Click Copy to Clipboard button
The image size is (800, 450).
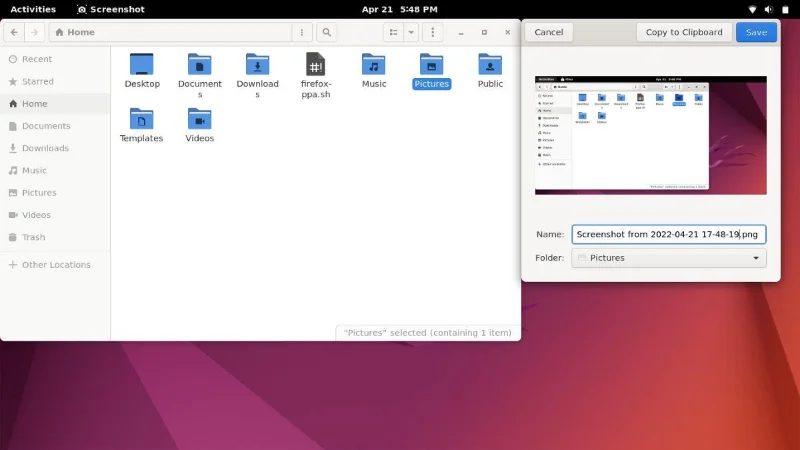[684, 32]
